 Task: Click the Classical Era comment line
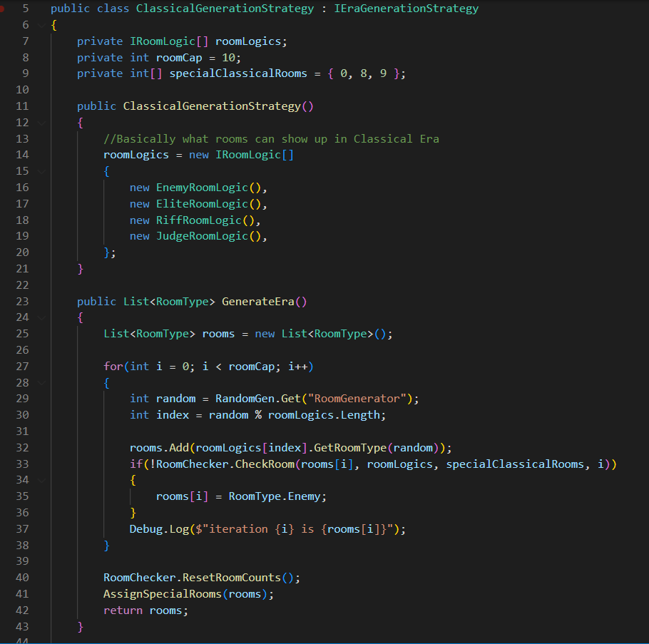[x=271, y=138]
